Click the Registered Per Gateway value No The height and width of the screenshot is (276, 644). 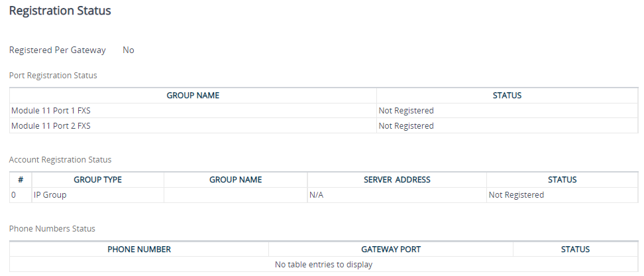(x=129, y=50)
